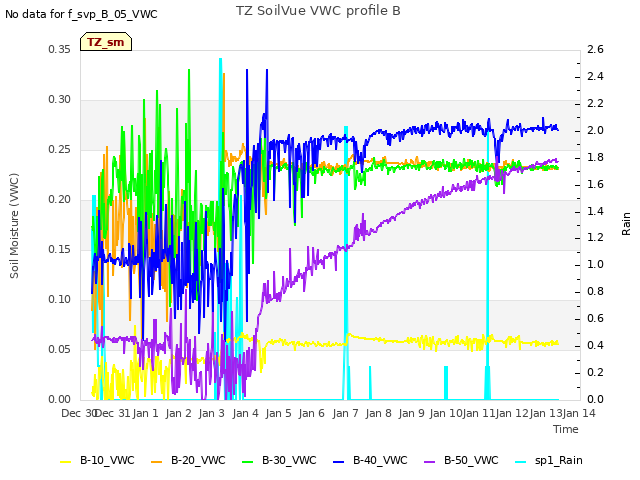Select the B-50_VWC legend label
640x480 pixels.
tap(471, 460)
